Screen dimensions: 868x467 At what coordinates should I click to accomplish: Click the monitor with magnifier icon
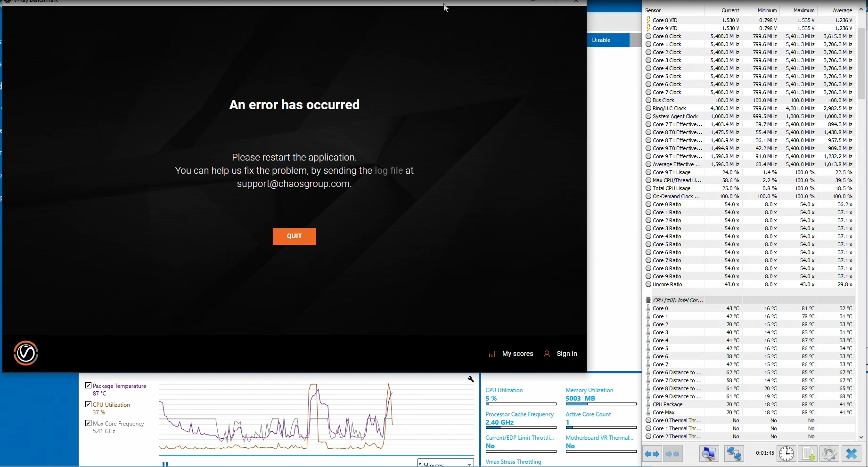point(709,454)
